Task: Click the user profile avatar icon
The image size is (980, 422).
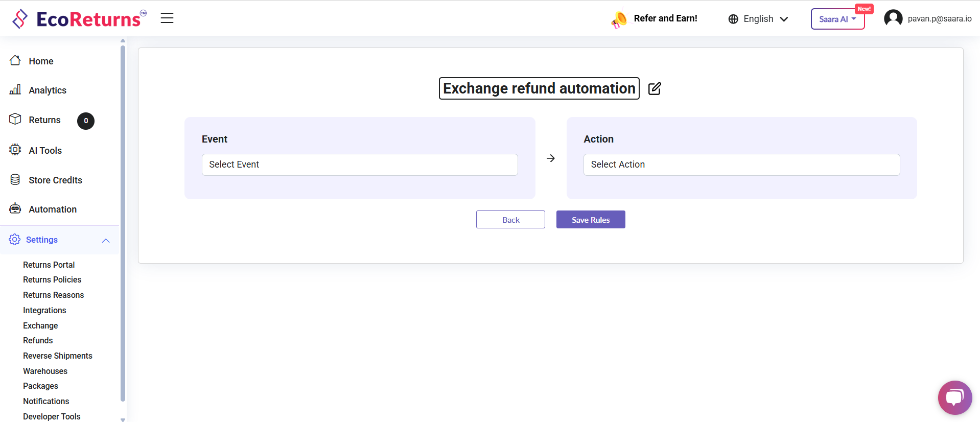Action: tap(893, 19)
